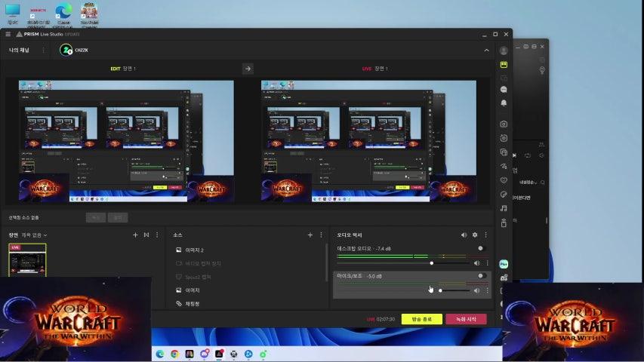Mute all audio in mixer header
Viewport: 644px width, 362px height.
pos(464,235)
